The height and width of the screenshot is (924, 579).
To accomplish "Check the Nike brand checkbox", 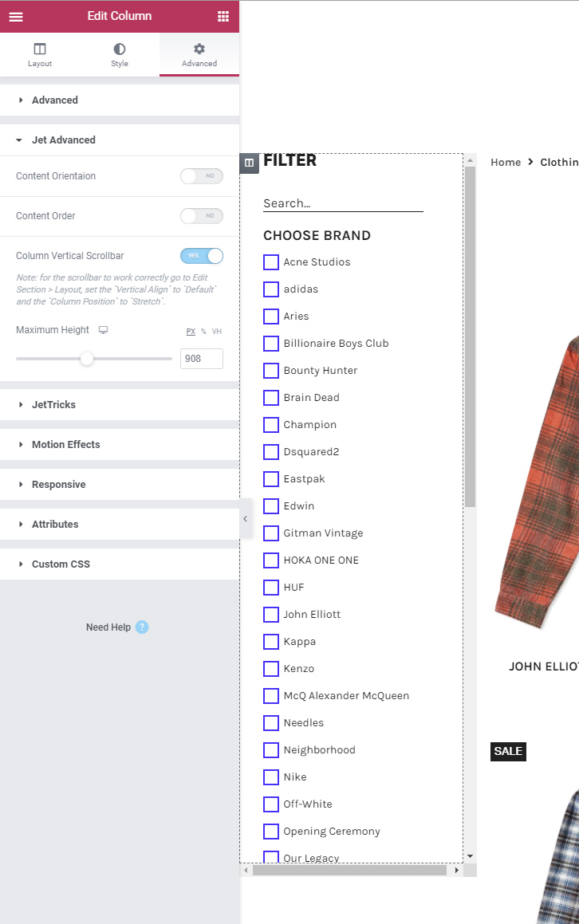I will pos(271,777).
